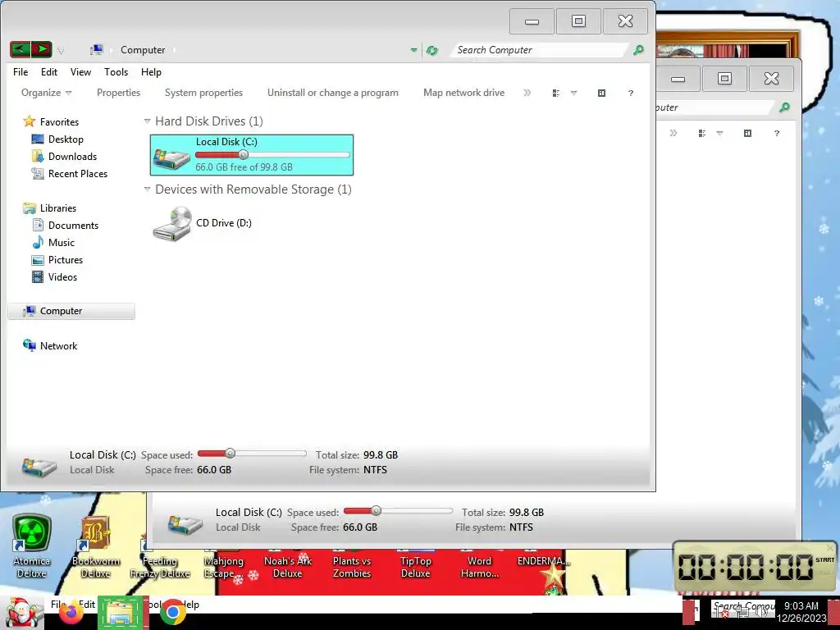Select the CD Drive (D:) icon
The image size is (840, 630).
tap(172, 223)
